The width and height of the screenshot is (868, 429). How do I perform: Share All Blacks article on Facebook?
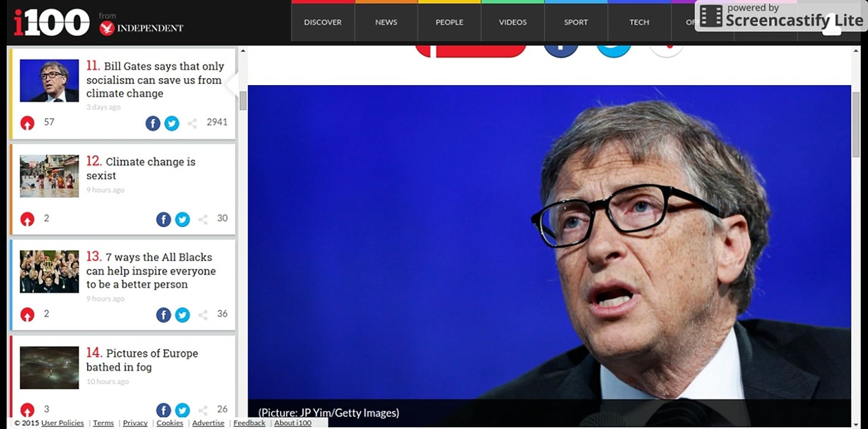click(164, 315)
